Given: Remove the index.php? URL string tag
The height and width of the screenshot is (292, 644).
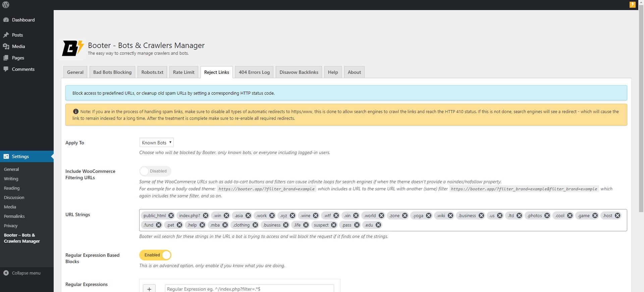Looking at the screenshot, I should pyautogui.click(x=206, y=215).
